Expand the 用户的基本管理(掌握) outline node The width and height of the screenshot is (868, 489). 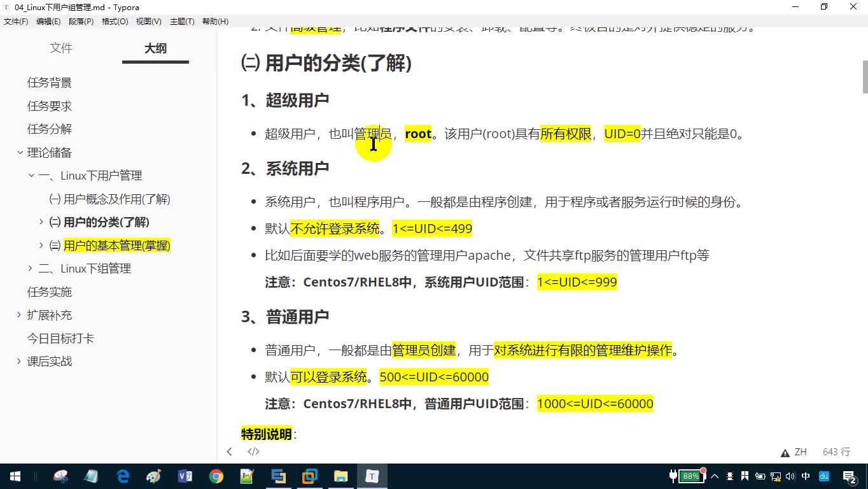tap(41, 245)
